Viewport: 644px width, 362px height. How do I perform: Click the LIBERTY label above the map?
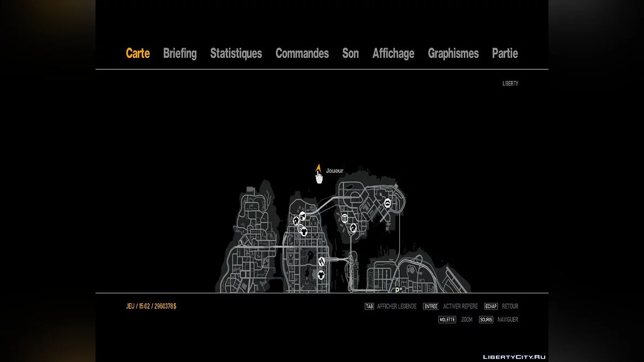click(x=509, y=83)
